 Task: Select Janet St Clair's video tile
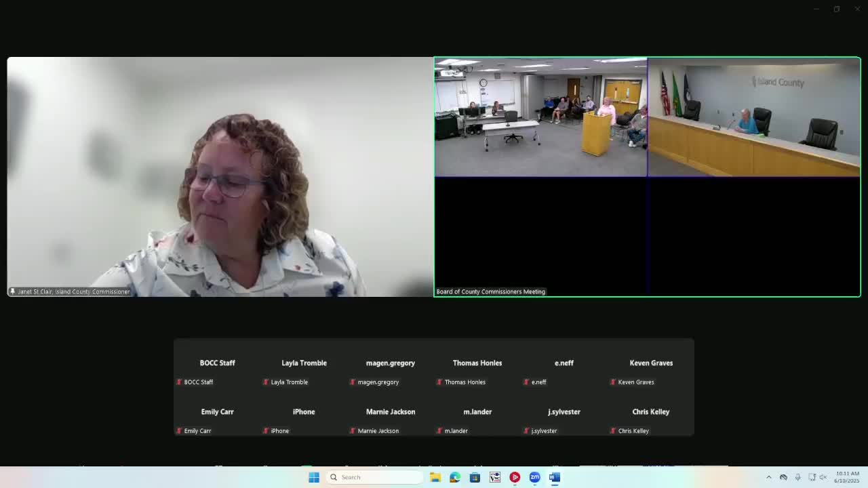point(220,177)
